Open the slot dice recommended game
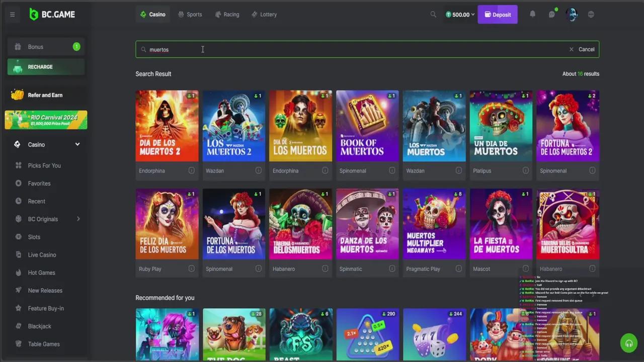644x362 pixels. 434,335
